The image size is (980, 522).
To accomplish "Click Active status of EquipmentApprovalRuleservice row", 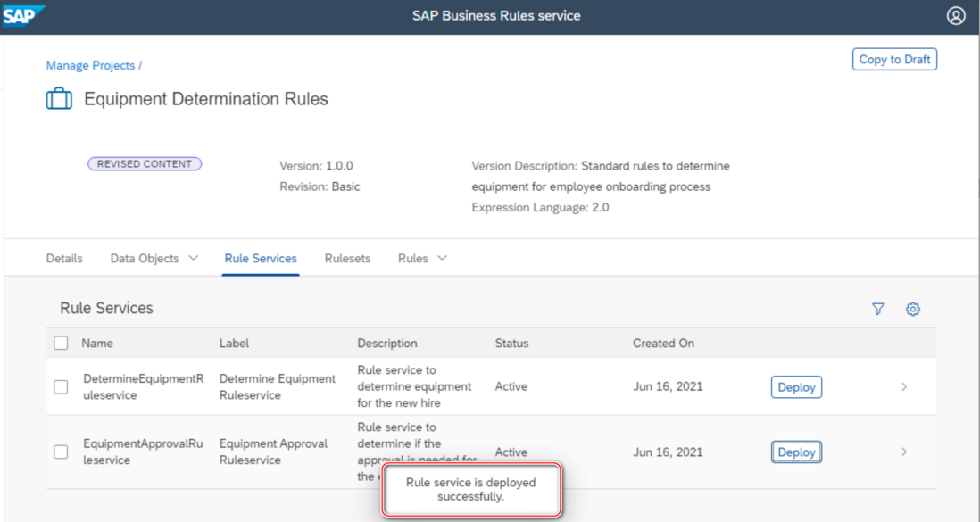I will coord(511,452).
